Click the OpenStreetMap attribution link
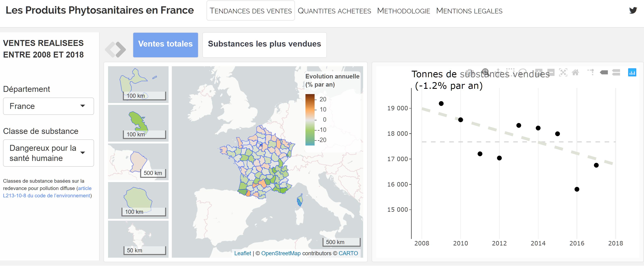 [281, 253]
